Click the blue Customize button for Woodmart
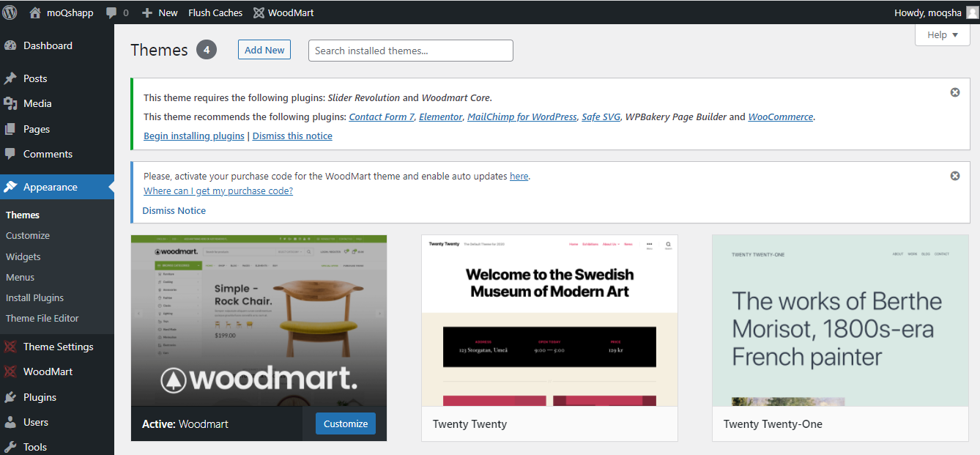This screenshot has width=980, height=455. (x=346, y=423)
